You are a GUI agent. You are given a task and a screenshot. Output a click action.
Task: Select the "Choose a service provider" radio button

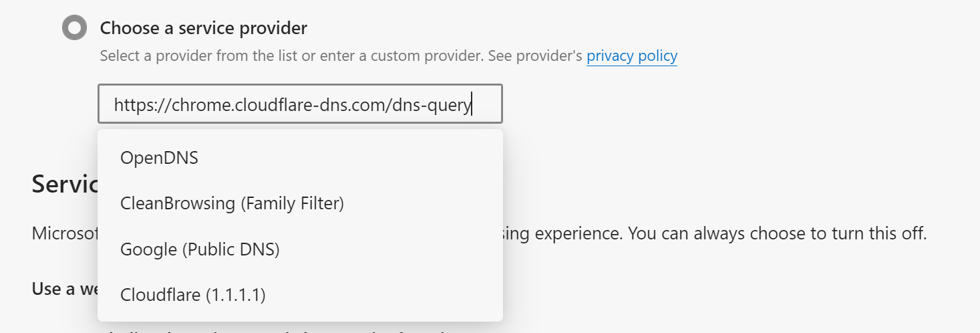[x=74, y=28]
